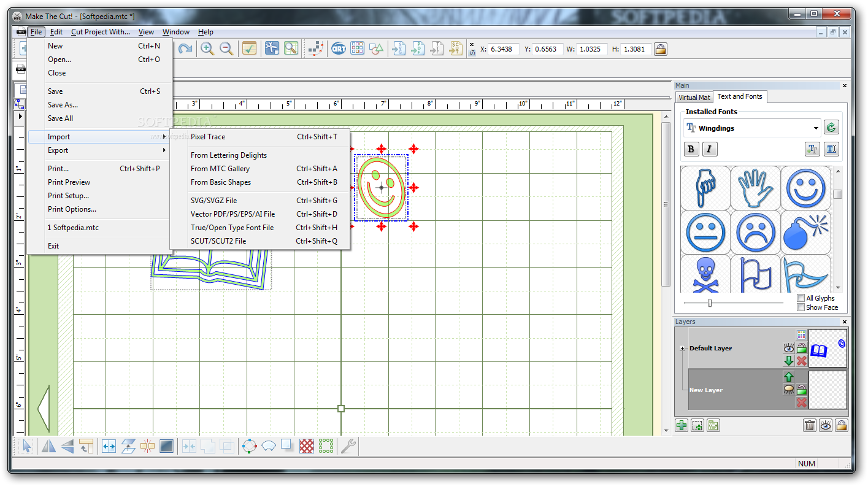Toggle the aspect ratio lock beside H field
Viewport: 868px width, 486px height.
(x=661, y=48)
